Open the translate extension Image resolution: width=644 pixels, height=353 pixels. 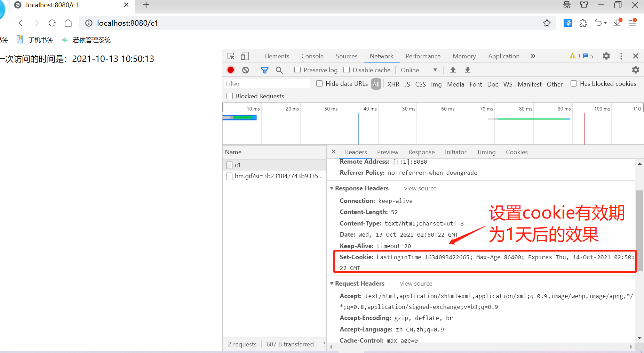coord(568,23)
